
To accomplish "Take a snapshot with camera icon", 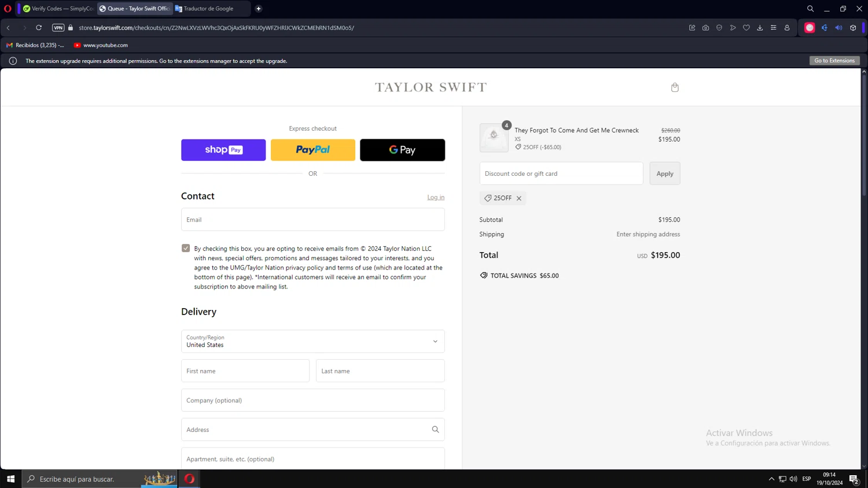I will pyautogui.click(x=705, y=28).
